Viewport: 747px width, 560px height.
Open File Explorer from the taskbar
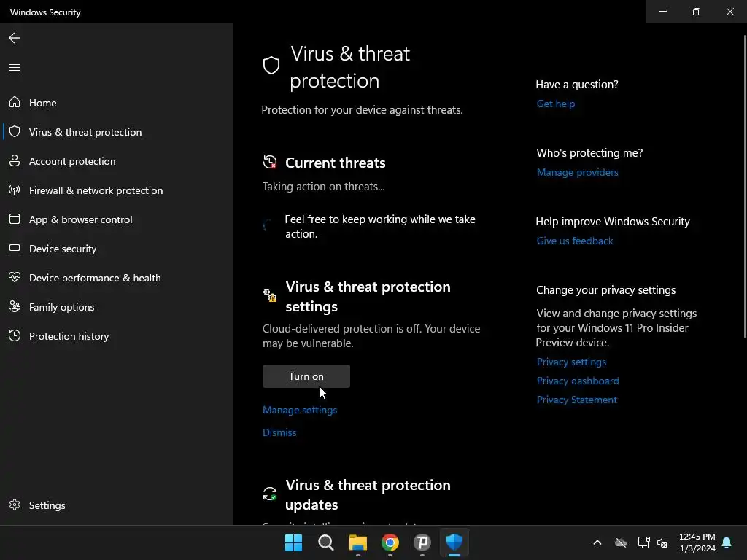click(x=357, y=542)
